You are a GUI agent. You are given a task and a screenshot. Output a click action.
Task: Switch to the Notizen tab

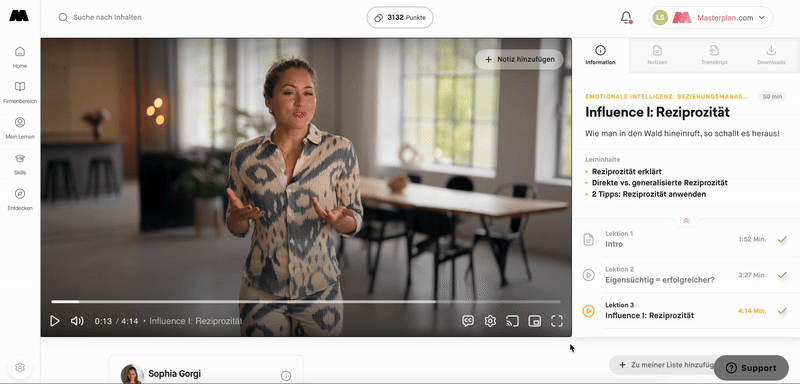[658, 55]
